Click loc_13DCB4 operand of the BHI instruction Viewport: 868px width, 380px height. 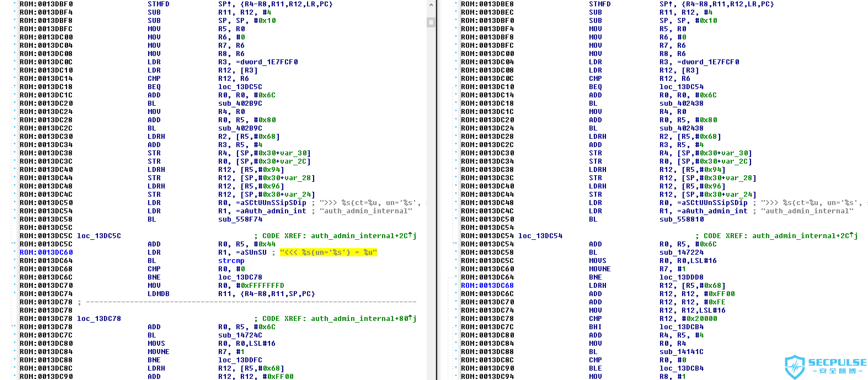(x=681, y=327)
